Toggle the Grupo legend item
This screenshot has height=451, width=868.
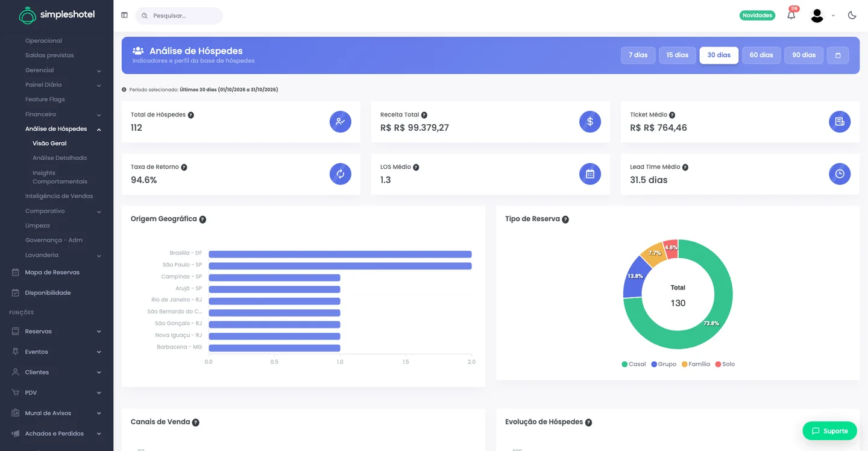pos(664,364)
